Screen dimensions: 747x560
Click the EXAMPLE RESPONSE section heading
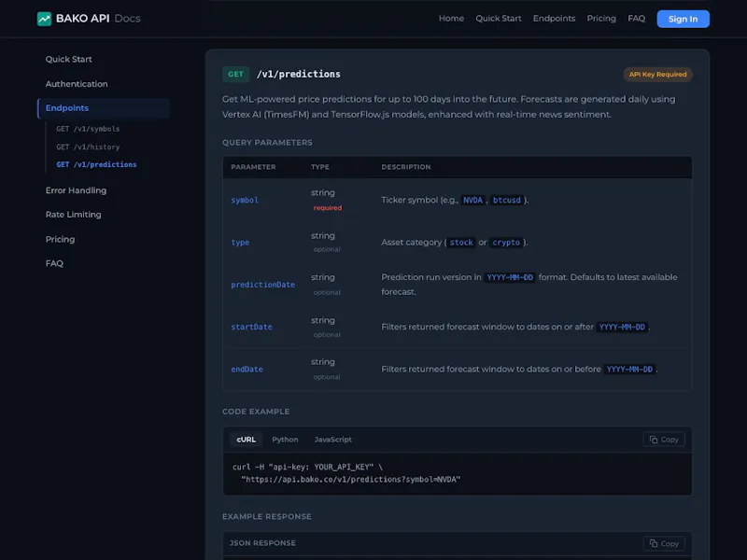point(267,517)
